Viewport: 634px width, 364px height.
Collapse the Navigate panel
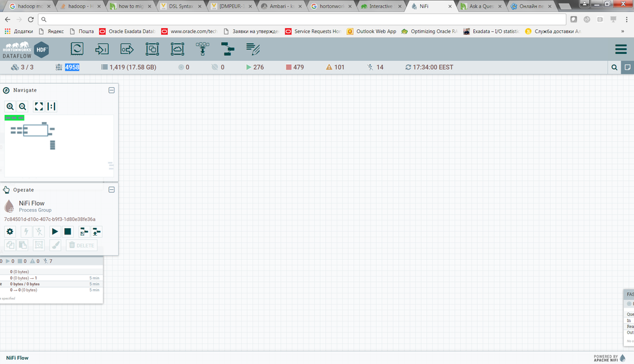click(x=112, y=90)
